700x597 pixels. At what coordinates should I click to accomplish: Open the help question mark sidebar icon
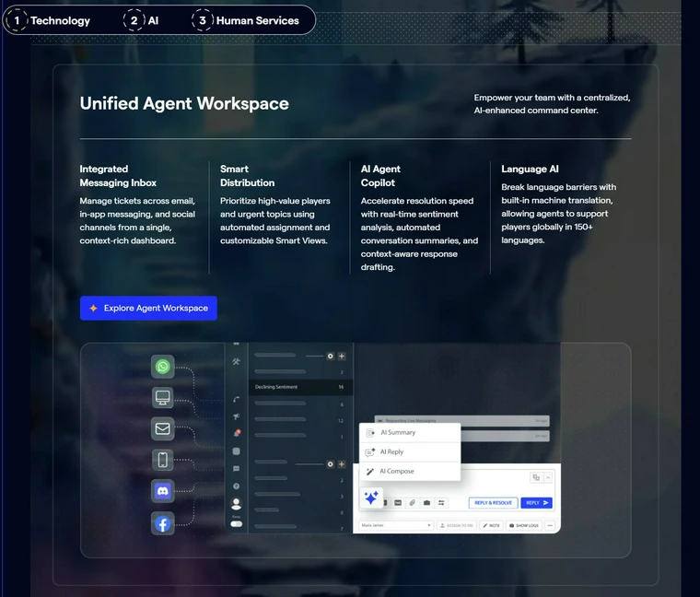[236, 486]
